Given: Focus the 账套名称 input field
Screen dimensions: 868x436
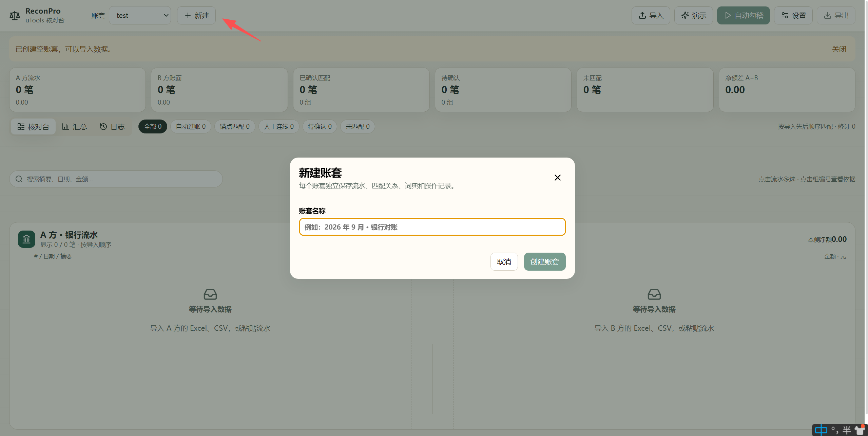Looking at the screenshot, I should [432, 227].
